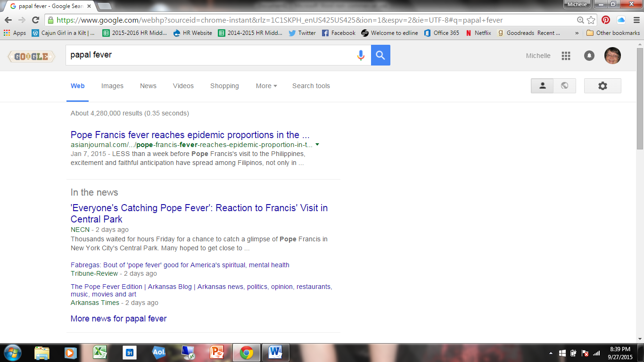The image size is (644, 362).
Task: Click the Pinterest extension icon
Action: coord(606,20)
